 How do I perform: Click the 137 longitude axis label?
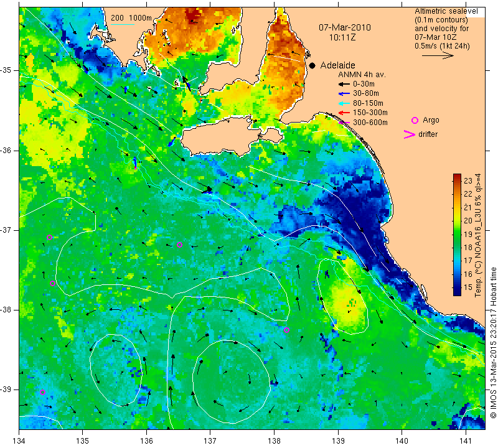(210, 441)
